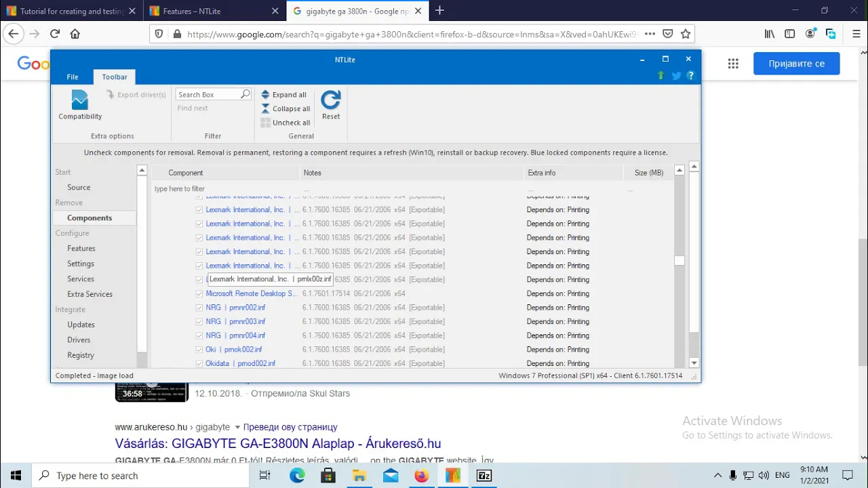Open 7-Zip from the Windows taskbar
The image size is (868, 488).
pyautogui.click(x=484, y=476)
